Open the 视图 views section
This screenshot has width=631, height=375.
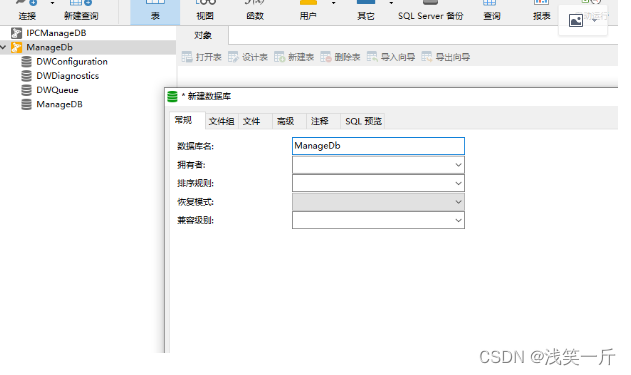point(205,11)
